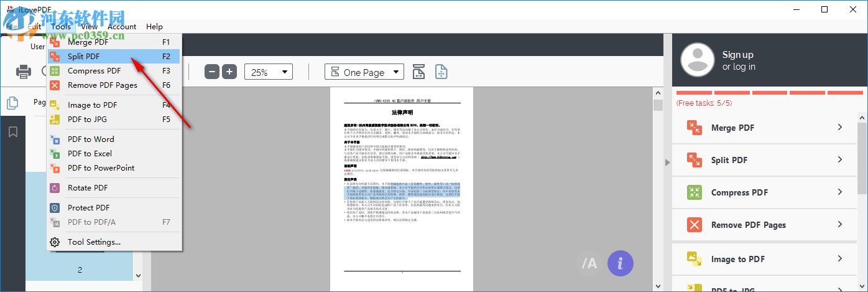Image resolution: width=868 pixels, height=292 pixels.
Task: Open the Tools menu in the menu bar
Action: pos(61,27)
